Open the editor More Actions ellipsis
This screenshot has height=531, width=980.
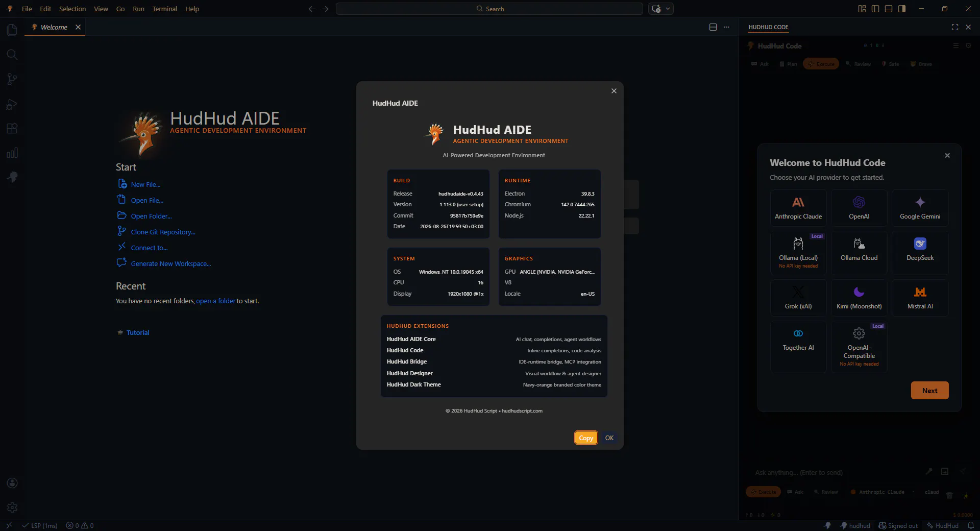[x=726, y=27]
